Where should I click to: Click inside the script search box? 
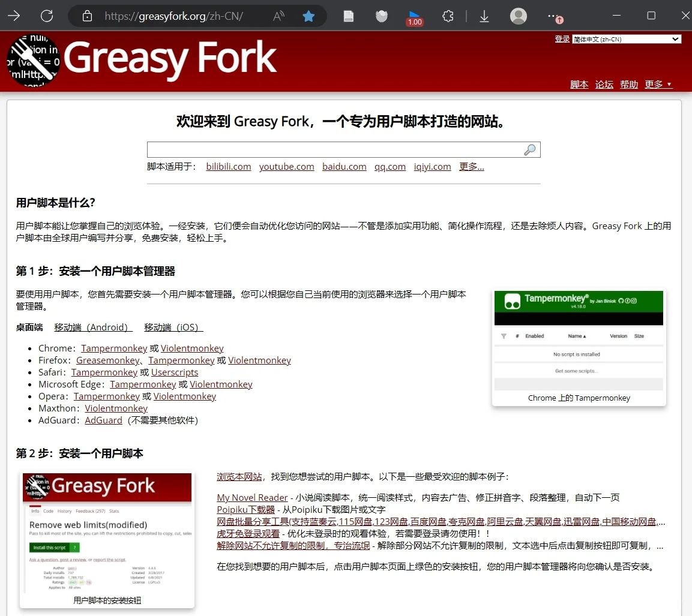(336, 149)
